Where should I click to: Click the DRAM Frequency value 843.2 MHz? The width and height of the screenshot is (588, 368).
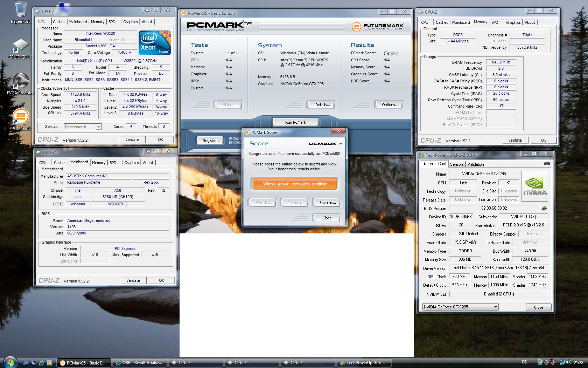pyautogui.click(x=501, y=62)
